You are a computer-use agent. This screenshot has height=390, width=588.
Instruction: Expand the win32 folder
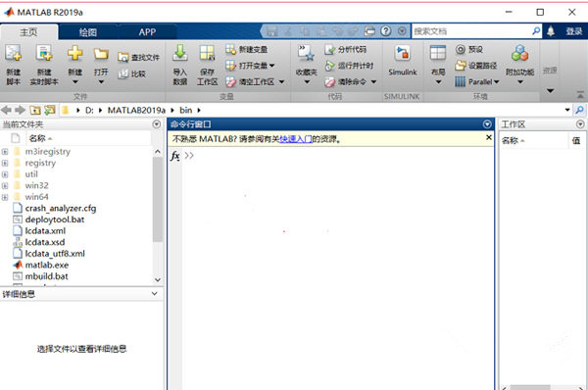point(5,185)
